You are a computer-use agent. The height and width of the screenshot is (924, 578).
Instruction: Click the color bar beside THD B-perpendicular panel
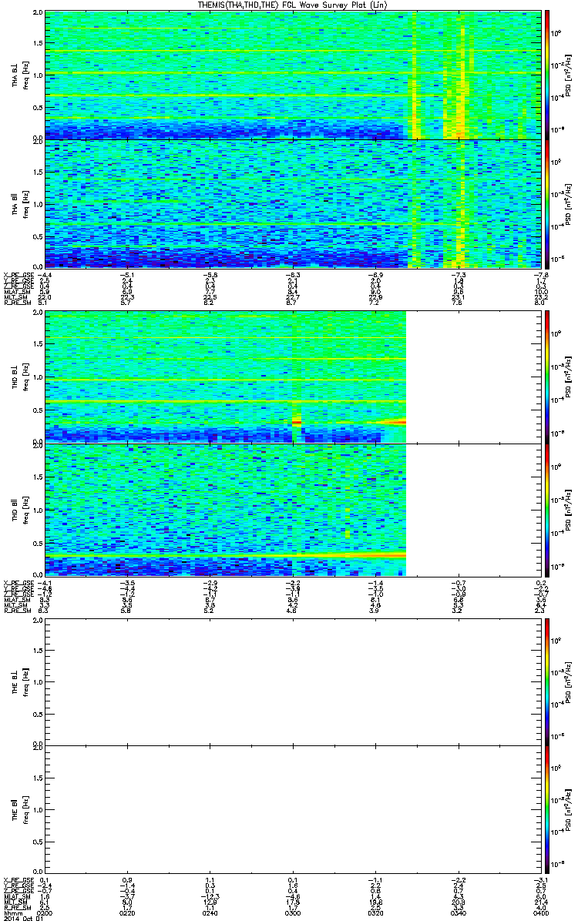547,376
